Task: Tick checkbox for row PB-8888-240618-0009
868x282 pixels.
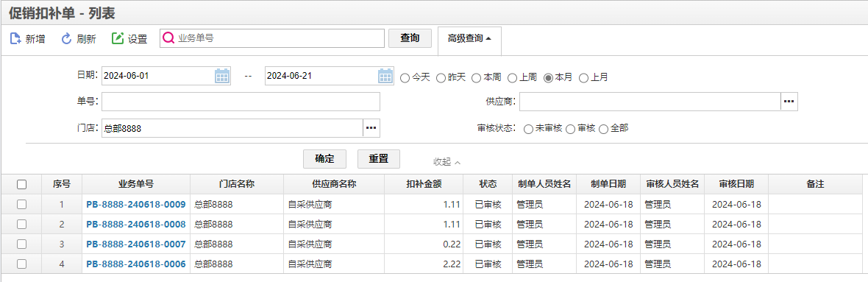Action: pyautogui.click(x=21, y=205)
